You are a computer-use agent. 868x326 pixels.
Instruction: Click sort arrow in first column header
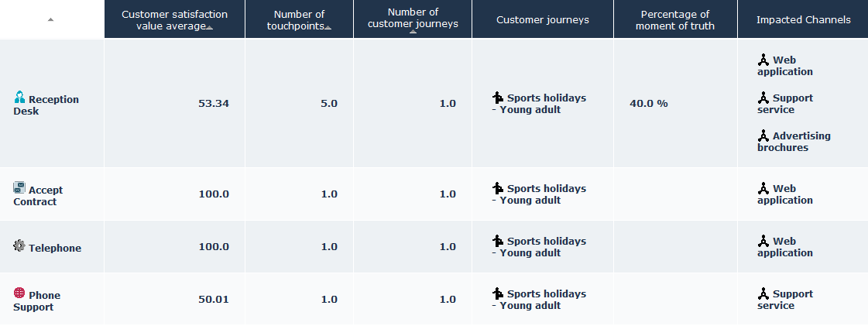click(50, 19)
